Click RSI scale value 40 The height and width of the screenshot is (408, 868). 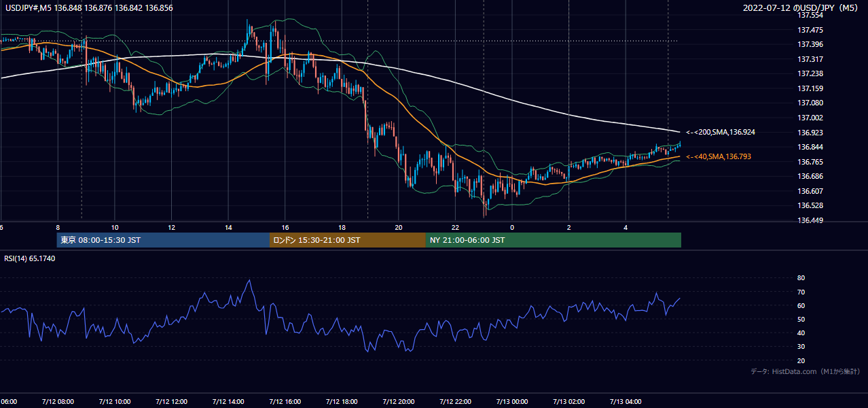pyautogui.click(x=801, y=333)
